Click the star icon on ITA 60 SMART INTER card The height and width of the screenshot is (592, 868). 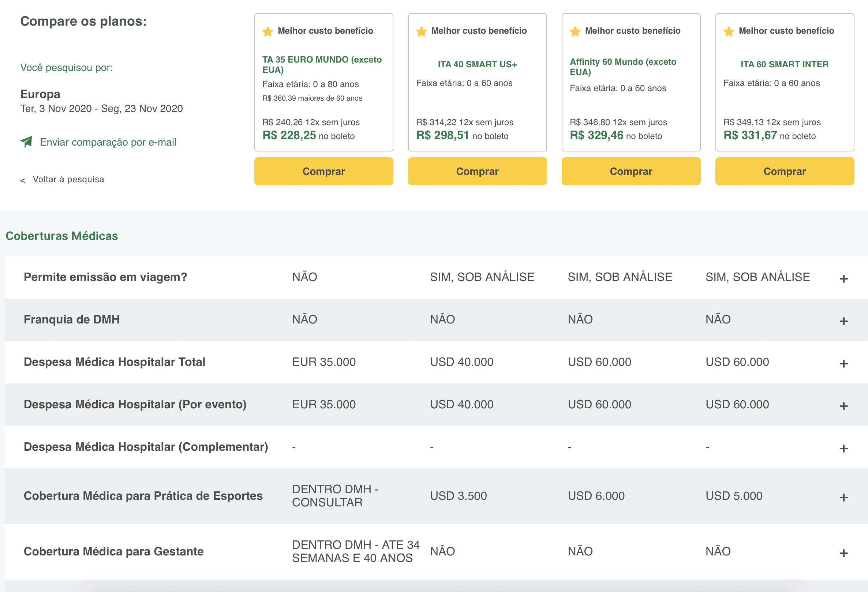(729, 31)
